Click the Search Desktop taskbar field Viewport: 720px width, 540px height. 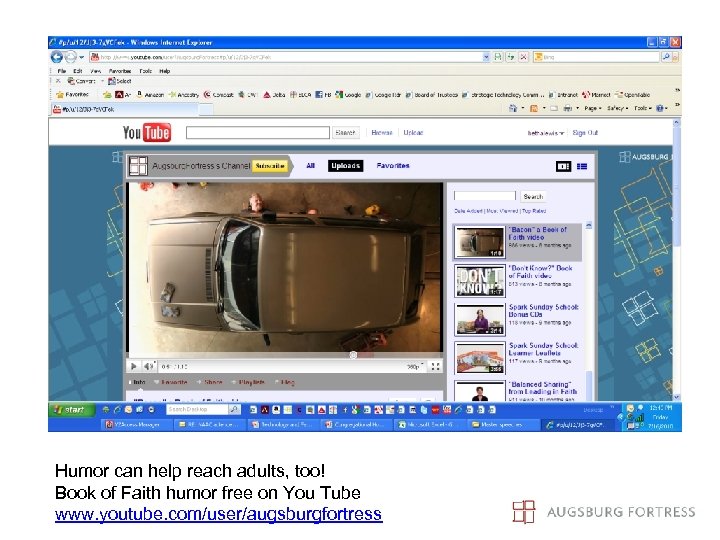[x=197, y=409]
